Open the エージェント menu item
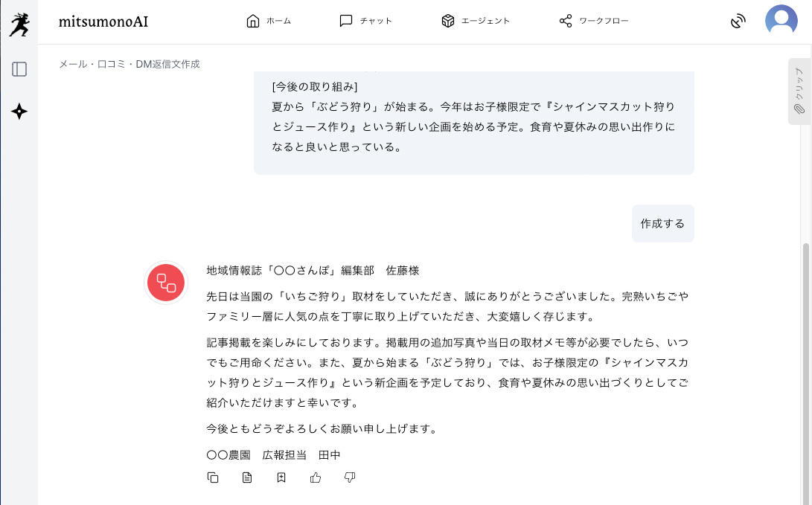This screenshot has width=812, height=505. point(476,21)
